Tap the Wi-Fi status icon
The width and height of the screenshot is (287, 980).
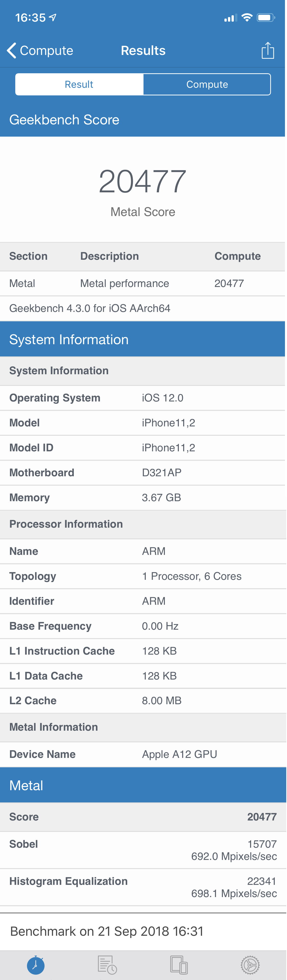pos(247,17)
